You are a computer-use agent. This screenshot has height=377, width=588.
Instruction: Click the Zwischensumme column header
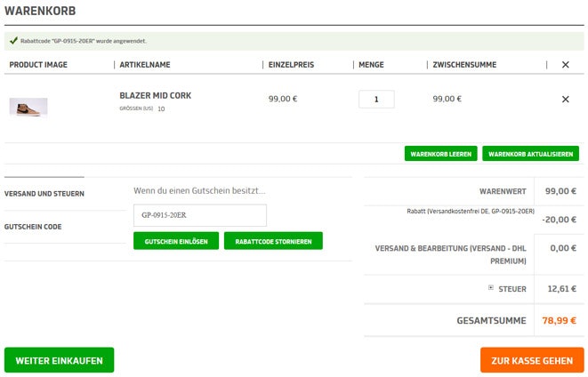[x=464, y=65]
